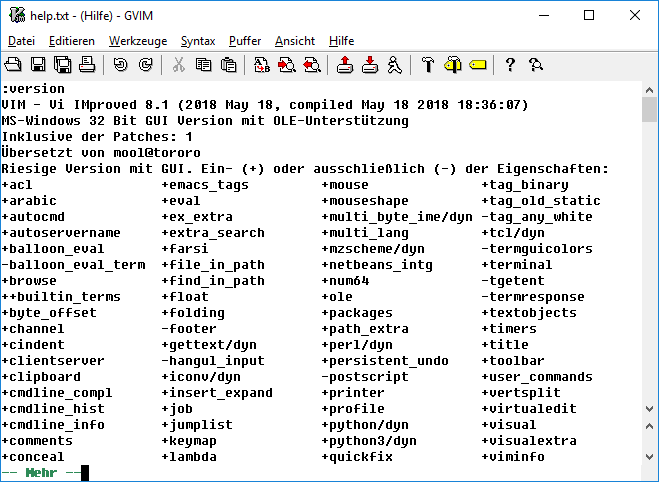Click the Copy toolbar icon

click(x=203, y=65)
